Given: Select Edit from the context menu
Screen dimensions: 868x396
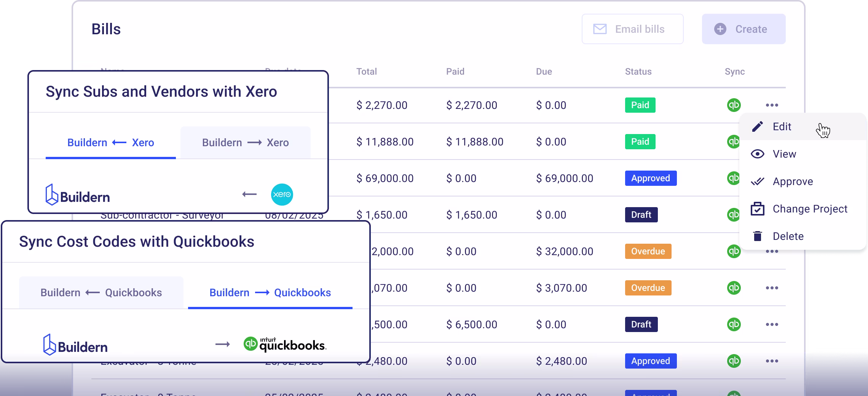Looking at the screenshot, I should click(803, 126).
